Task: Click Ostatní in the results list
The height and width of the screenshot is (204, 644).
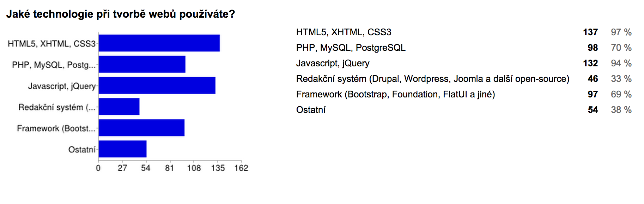Action: [x=311, y=110]
